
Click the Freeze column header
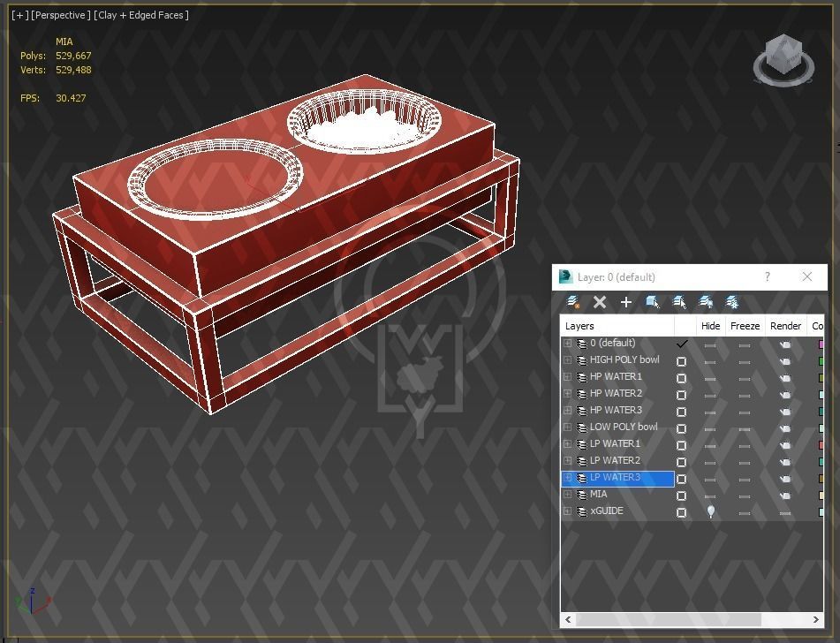click(x=745, y=326)
